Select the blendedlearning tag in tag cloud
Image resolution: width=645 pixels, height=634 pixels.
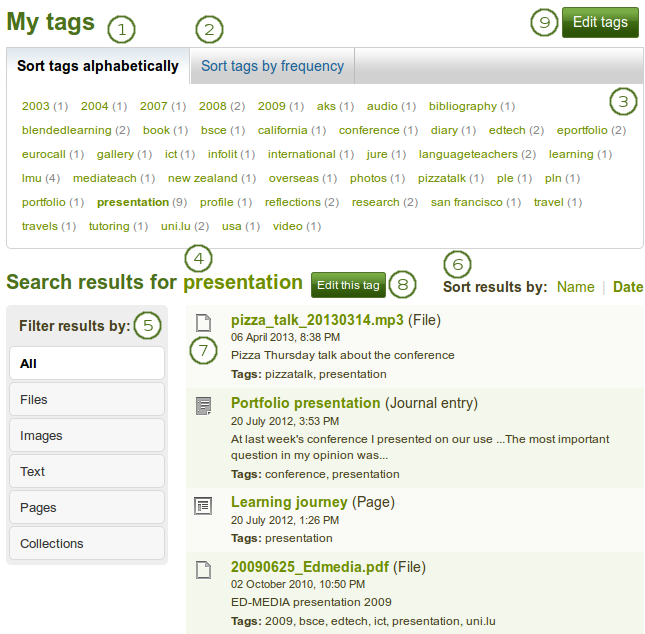(x=67, y=130)
